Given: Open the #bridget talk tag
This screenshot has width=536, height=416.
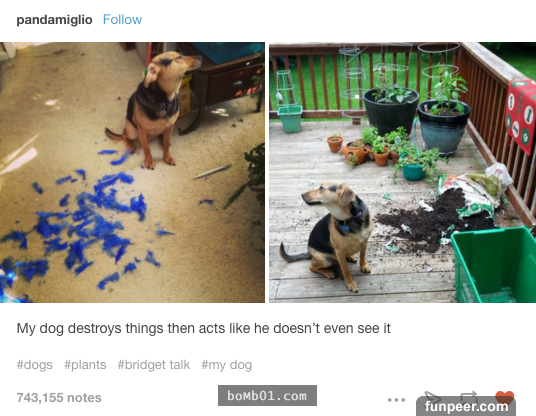Looking at the screenshot, I should (154, 365).
